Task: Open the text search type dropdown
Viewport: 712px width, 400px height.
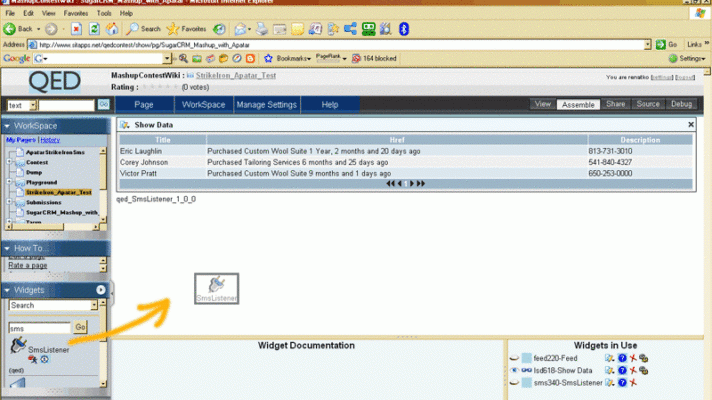Action: (33, 105)
